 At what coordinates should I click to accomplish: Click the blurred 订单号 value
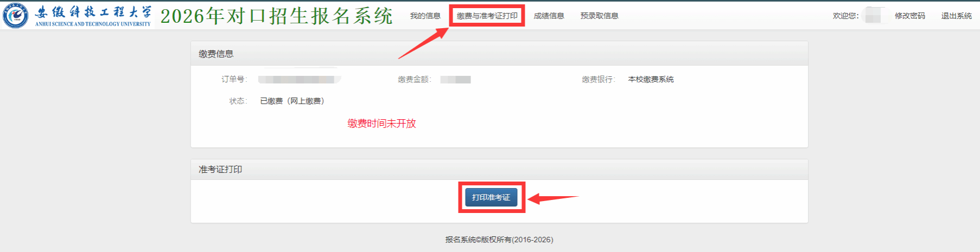pyautogui.click(x=300, y=80)
